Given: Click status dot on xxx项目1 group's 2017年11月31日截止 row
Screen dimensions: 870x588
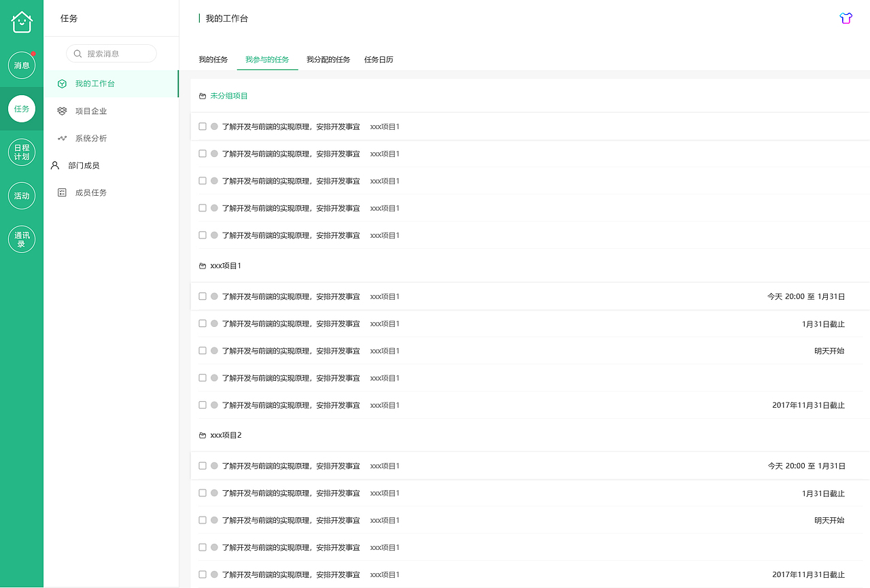Looking at the screenshot, I should point(214,405).
